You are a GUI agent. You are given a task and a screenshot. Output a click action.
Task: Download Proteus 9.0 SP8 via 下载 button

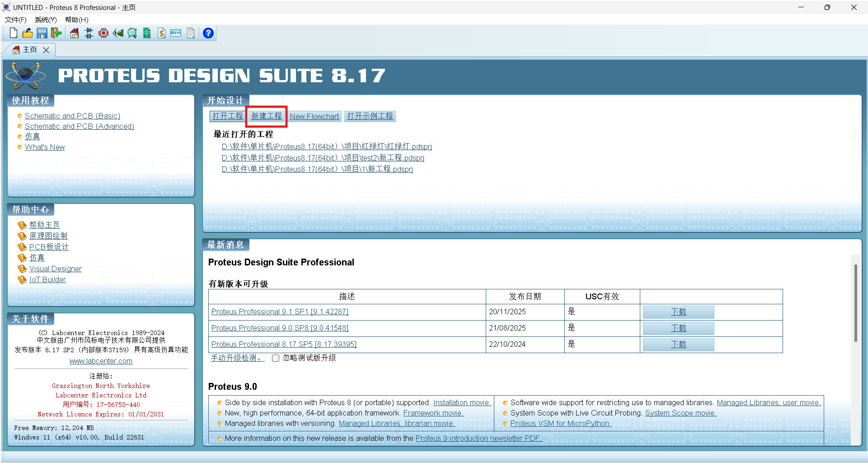[678, 328]
